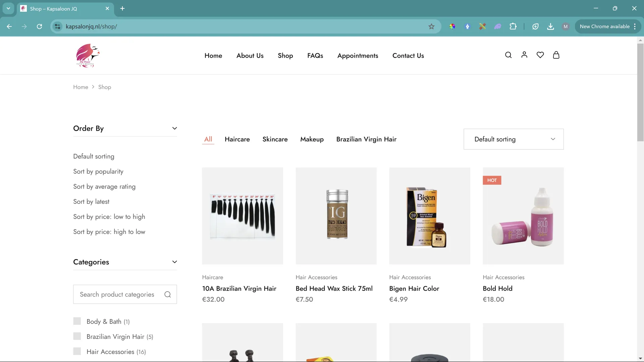Image resolution: width=644 pixels, height=362 pixels.
Task: Collapse the Categories section chevron
Action: [174, 262]
